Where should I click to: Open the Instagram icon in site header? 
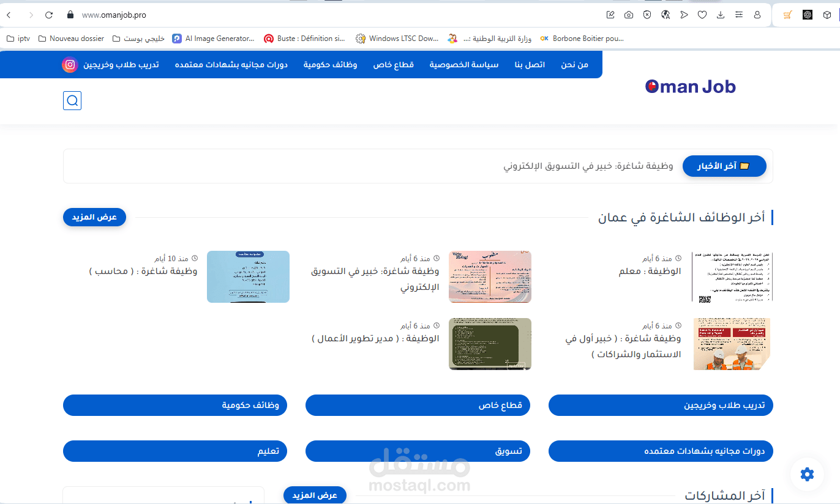pos(70,65)
